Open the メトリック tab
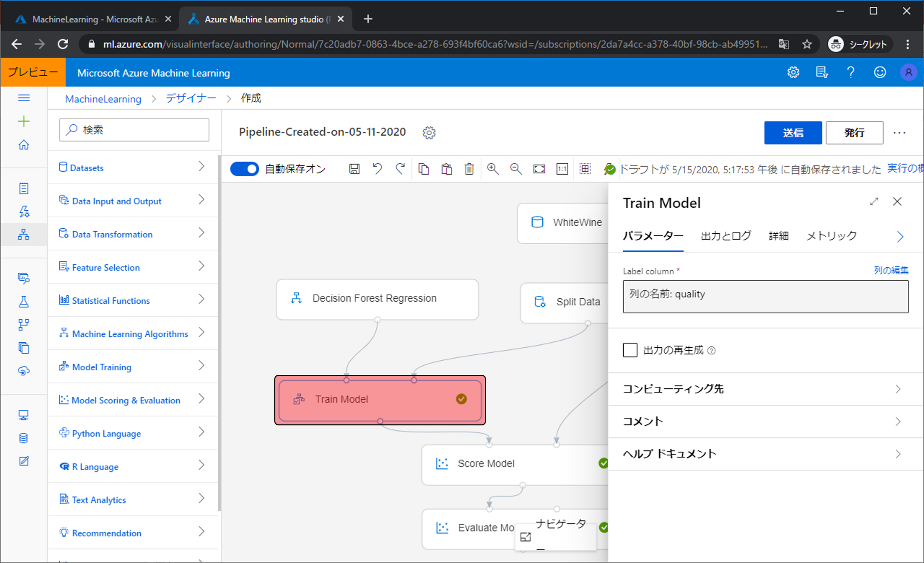Viewport: 924px width, 563px height. point(831,236)
